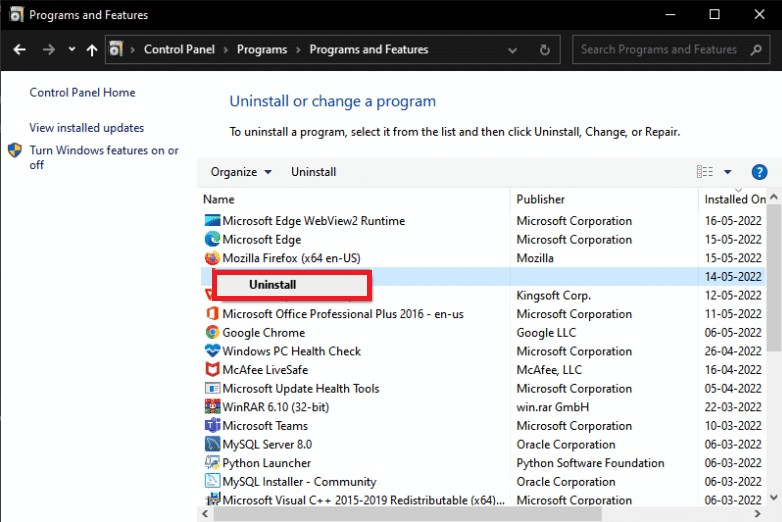Click the Microsoft Office Professional Plus icon

point(212,314)
